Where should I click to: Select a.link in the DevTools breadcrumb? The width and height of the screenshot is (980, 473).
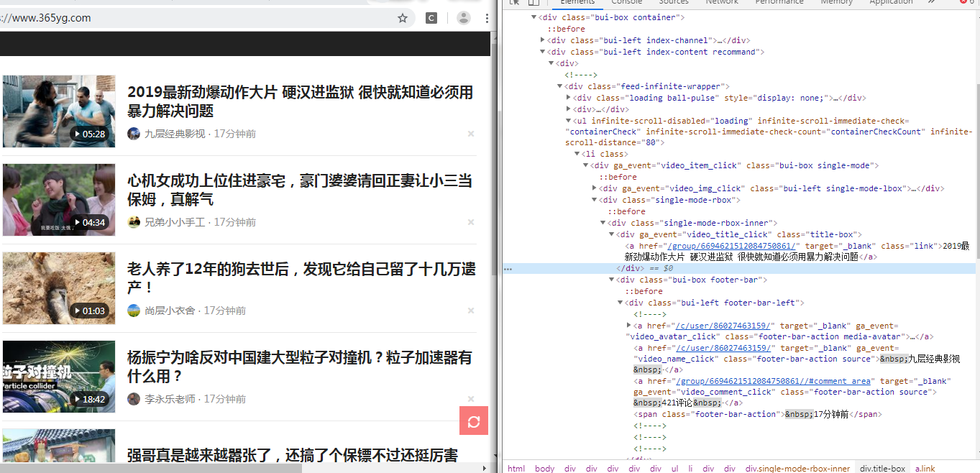point(925,469)
